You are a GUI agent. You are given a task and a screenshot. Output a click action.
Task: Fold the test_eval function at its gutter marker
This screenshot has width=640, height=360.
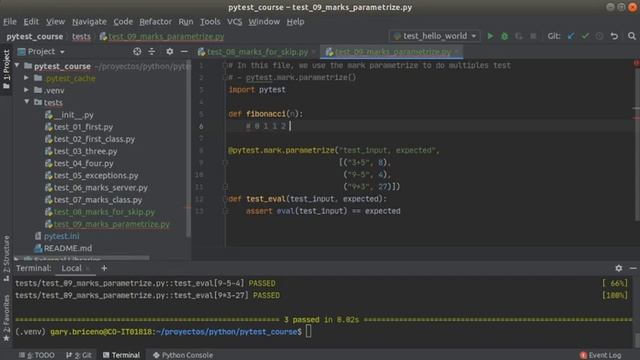[224, 199]
